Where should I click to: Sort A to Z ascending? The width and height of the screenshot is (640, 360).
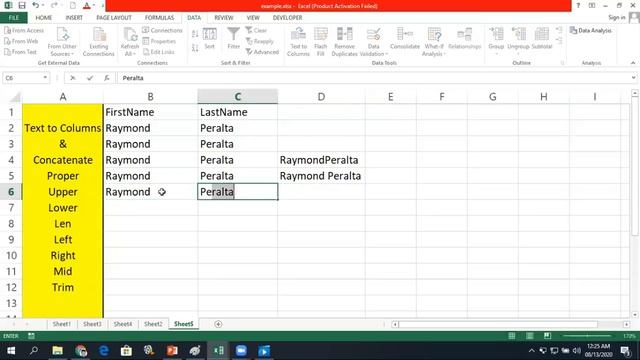point(195,34)
